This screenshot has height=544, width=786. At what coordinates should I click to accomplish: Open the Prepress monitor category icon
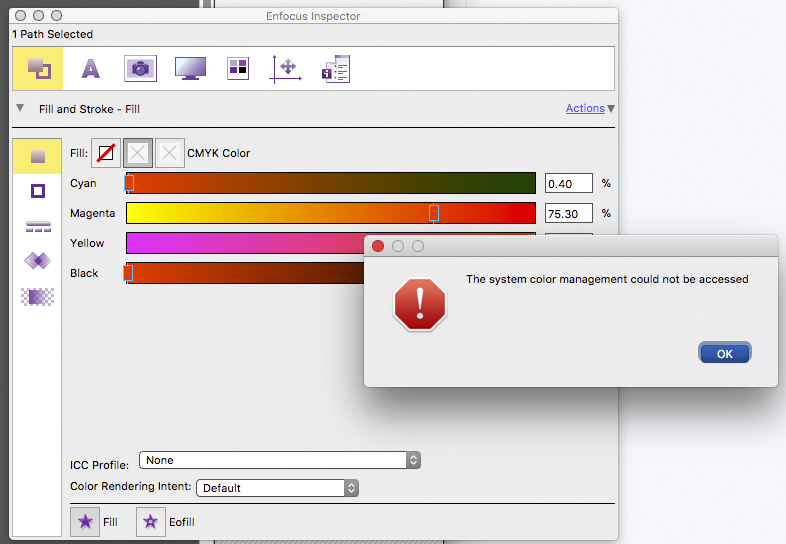pos(190,69)
